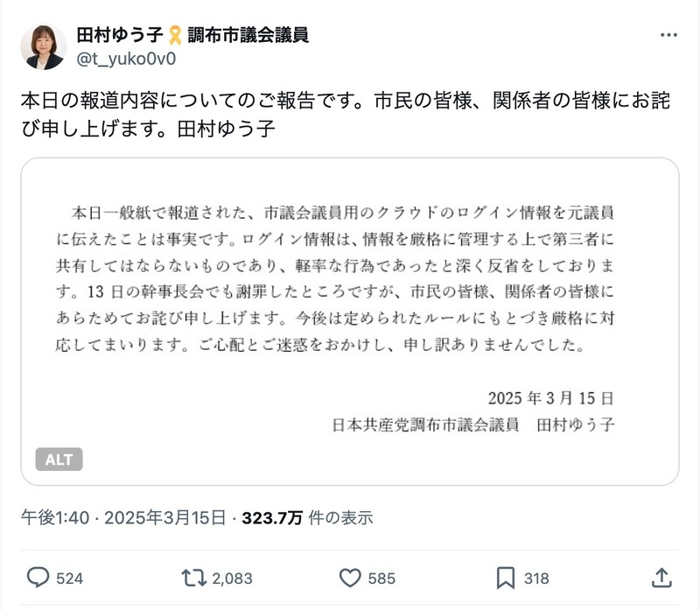This screenshot has width=700, height=610.
Task: Click the 524 replies count
Action: point(69,578)
